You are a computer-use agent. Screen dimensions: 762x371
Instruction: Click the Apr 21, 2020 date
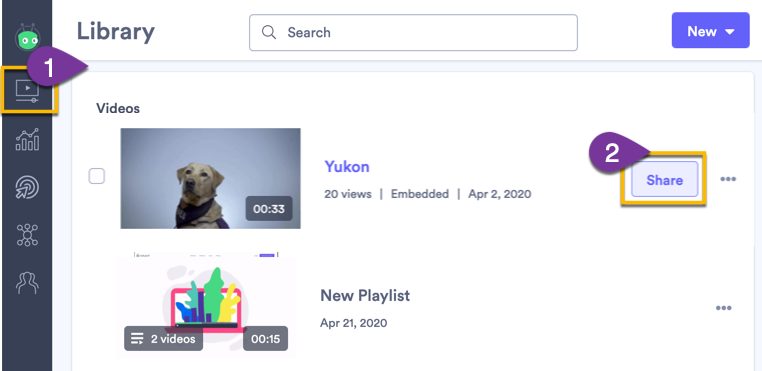(354, 323)
